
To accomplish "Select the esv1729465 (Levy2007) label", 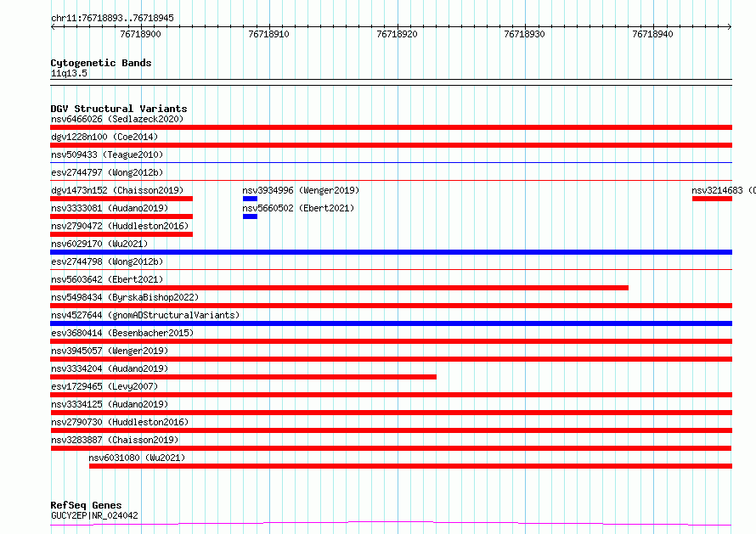I will click(104, 386).
